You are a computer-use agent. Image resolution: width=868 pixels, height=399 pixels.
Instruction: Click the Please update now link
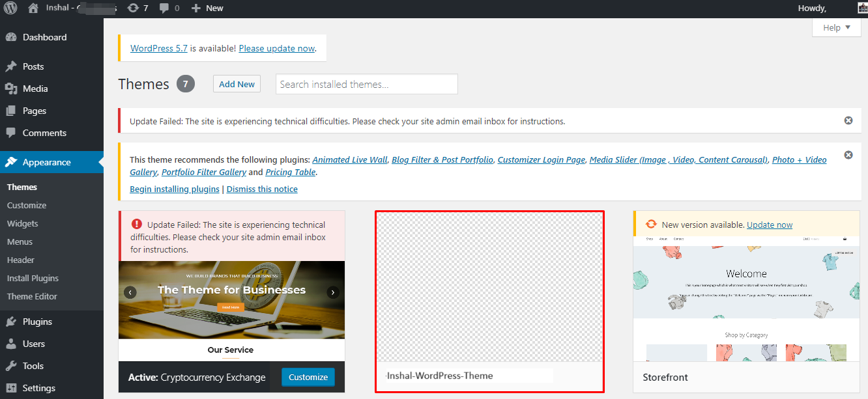(276, 48)
